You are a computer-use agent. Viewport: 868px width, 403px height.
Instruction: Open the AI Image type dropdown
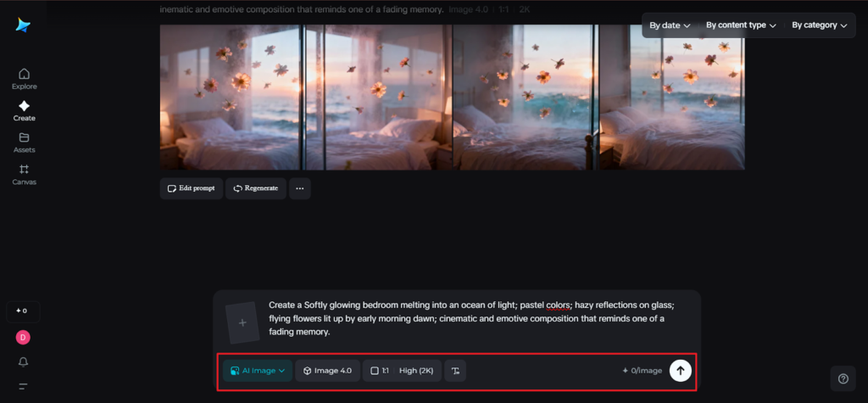258,371
